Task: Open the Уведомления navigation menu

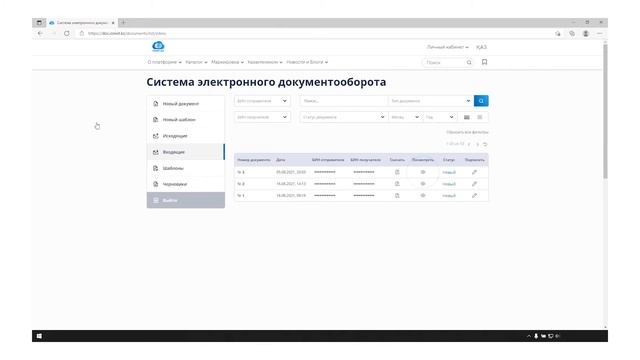Action: tap(265, 62)
